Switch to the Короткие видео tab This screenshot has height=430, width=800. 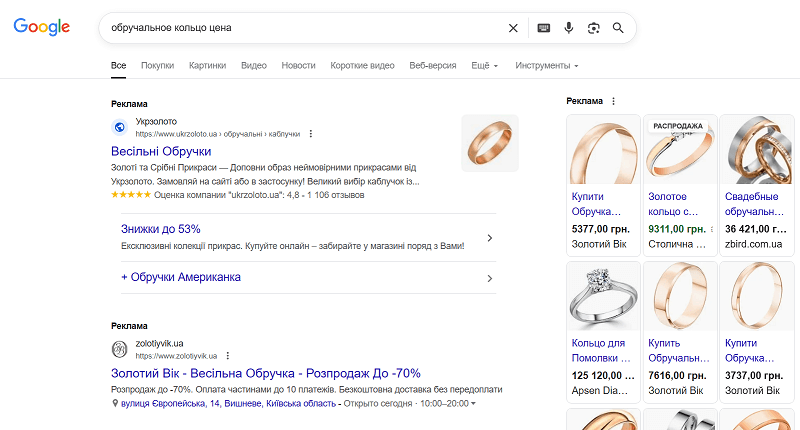tap(362, 65)
